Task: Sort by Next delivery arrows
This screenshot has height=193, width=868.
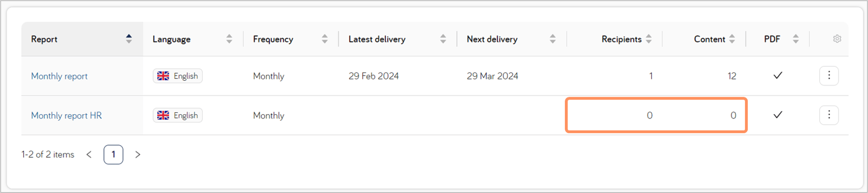Action: 553,39
